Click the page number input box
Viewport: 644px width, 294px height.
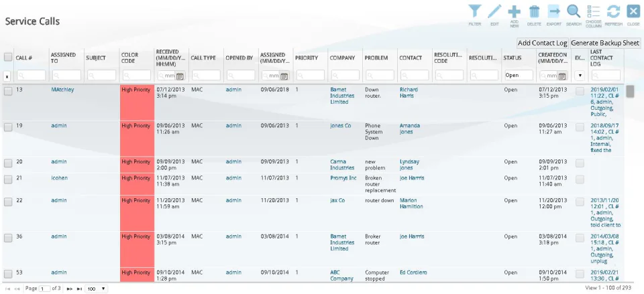(x=45, y=289)
